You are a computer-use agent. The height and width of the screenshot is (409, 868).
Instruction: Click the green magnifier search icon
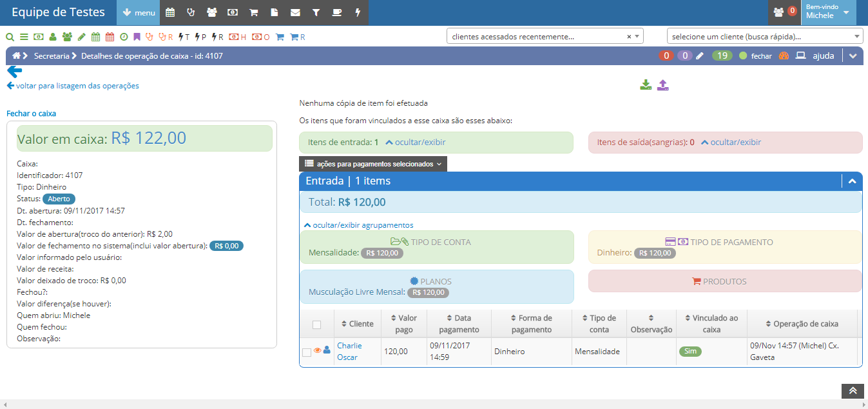coord(10,37)
